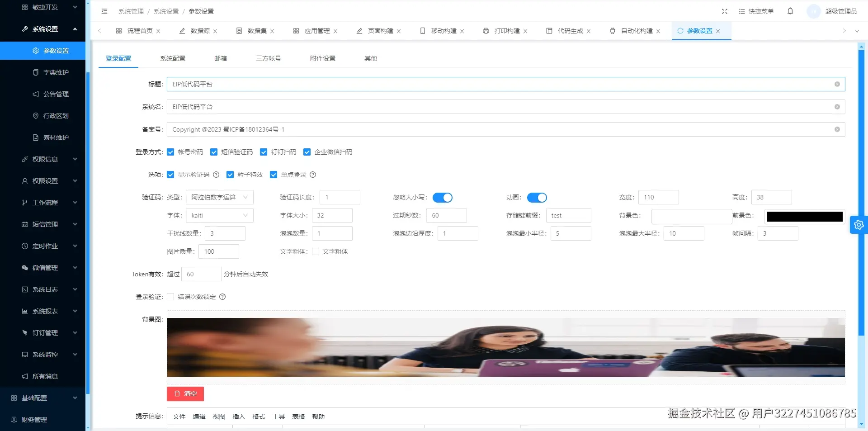
Task: Toggle fullscreen with the expand icon
Action: [x=725, y=11]
